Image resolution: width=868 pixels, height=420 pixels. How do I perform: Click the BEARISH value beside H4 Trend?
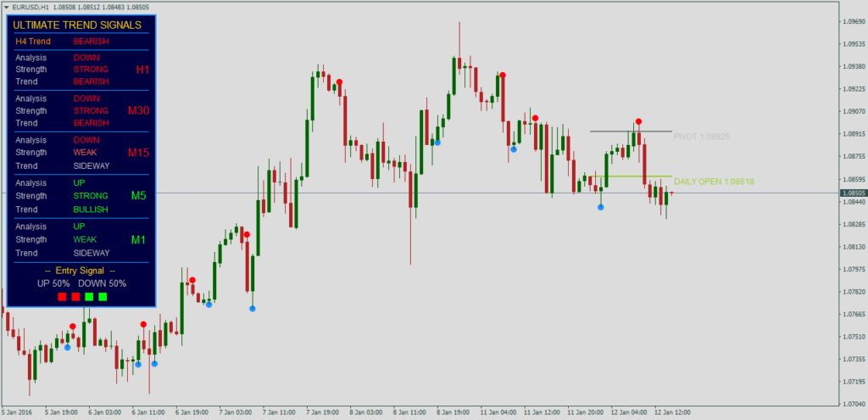click(92, 41)
